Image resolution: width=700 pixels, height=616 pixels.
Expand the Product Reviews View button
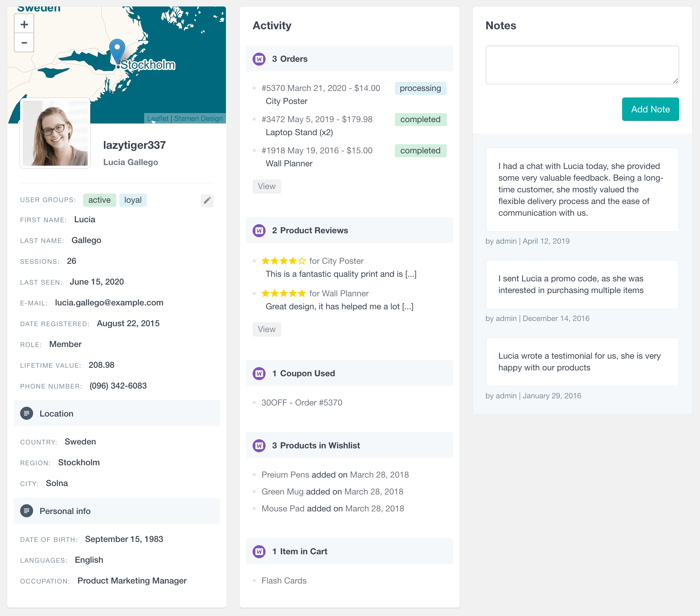(266, 328)
